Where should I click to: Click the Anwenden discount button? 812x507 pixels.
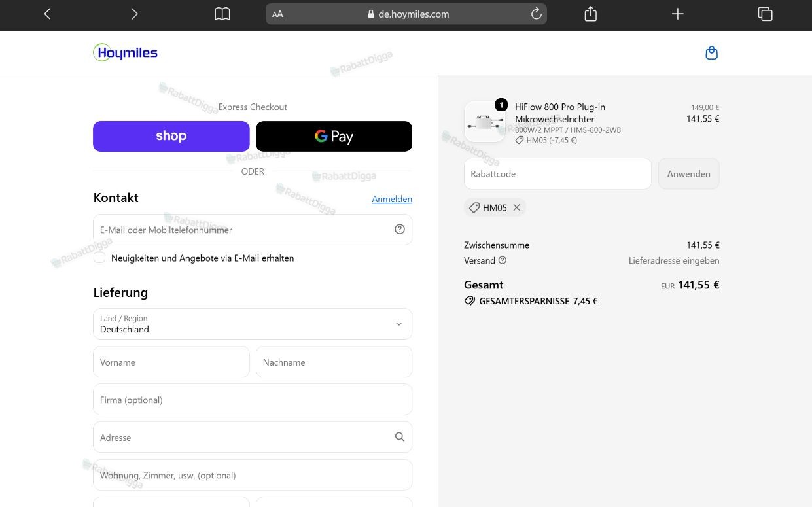[689, 174]
